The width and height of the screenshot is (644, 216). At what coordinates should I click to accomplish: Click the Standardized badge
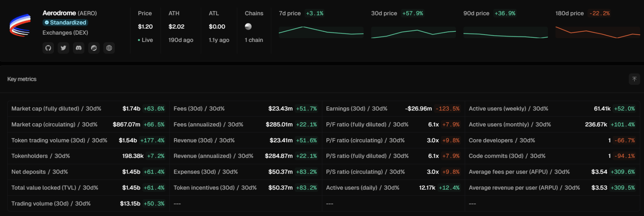[65, 23]
